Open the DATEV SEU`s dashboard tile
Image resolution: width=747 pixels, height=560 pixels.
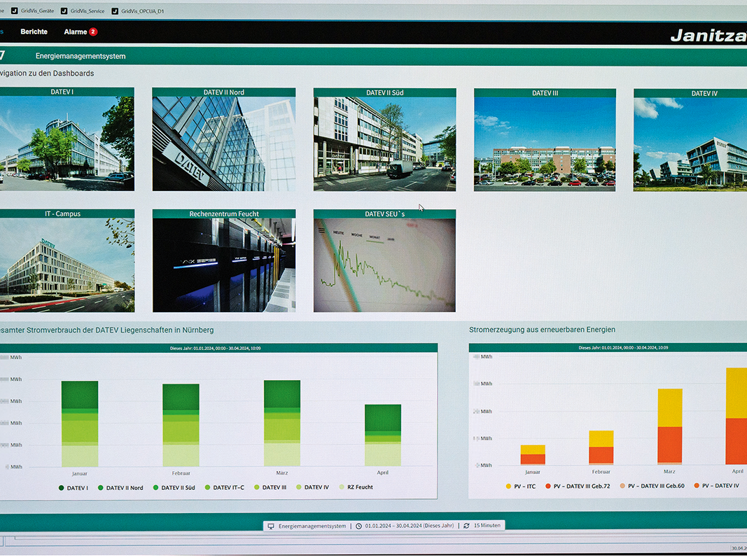coord(384,261)
